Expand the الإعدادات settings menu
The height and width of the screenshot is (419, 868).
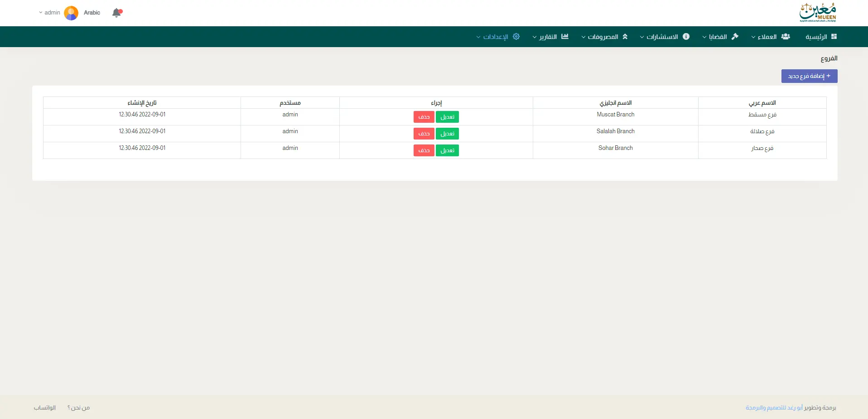click(x=495, y=37)
